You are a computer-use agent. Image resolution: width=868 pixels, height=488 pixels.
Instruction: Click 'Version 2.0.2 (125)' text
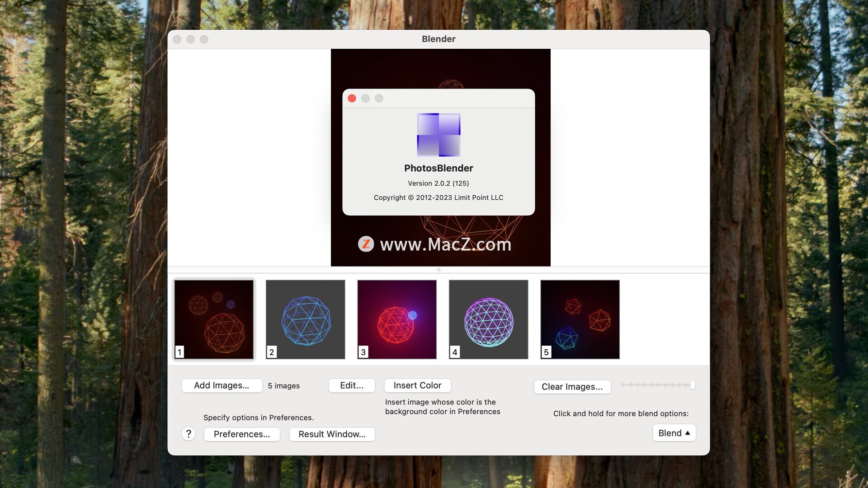439,183
